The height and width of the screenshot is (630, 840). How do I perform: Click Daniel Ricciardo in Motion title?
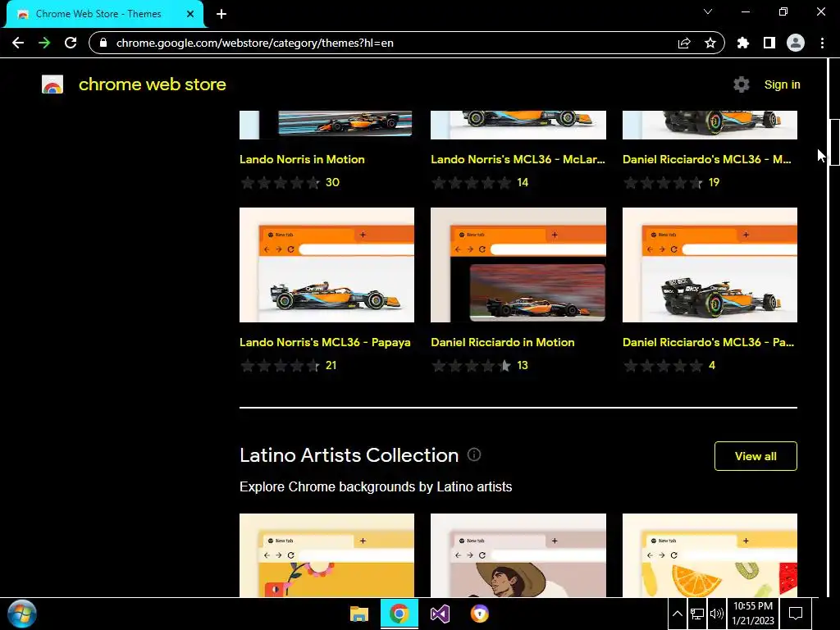503,342
